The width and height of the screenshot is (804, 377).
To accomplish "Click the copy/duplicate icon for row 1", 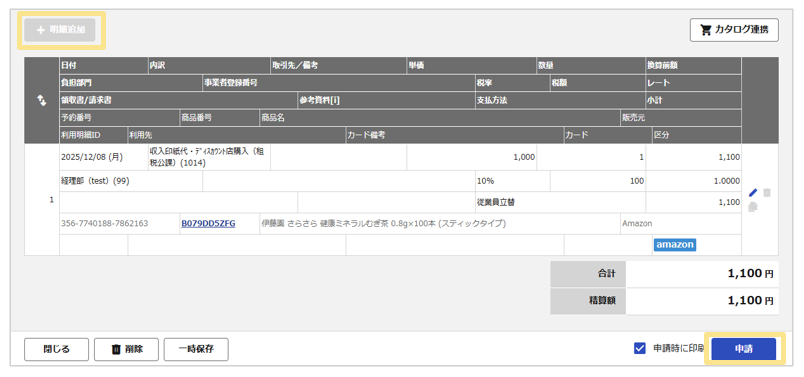I will click(x=753, y=207).
